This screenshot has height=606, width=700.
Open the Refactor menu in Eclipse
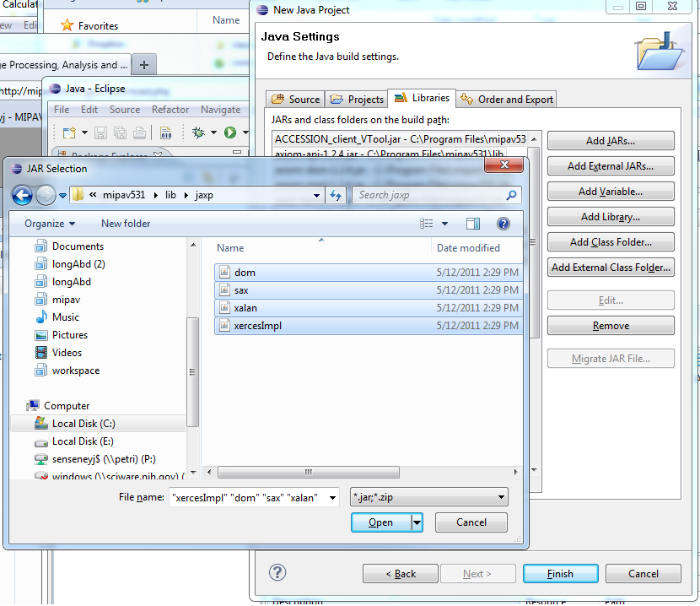click(x=170, y=110)
